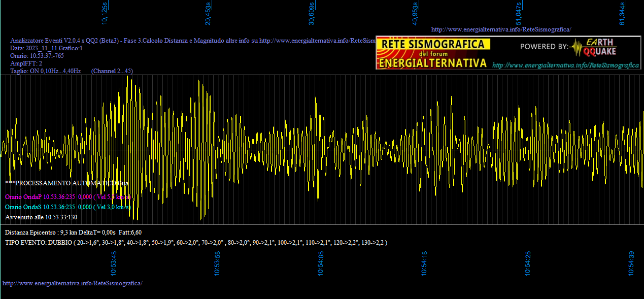Select the 40,953s top time label
Screen dimensions: 644x299
click(415, 14)
